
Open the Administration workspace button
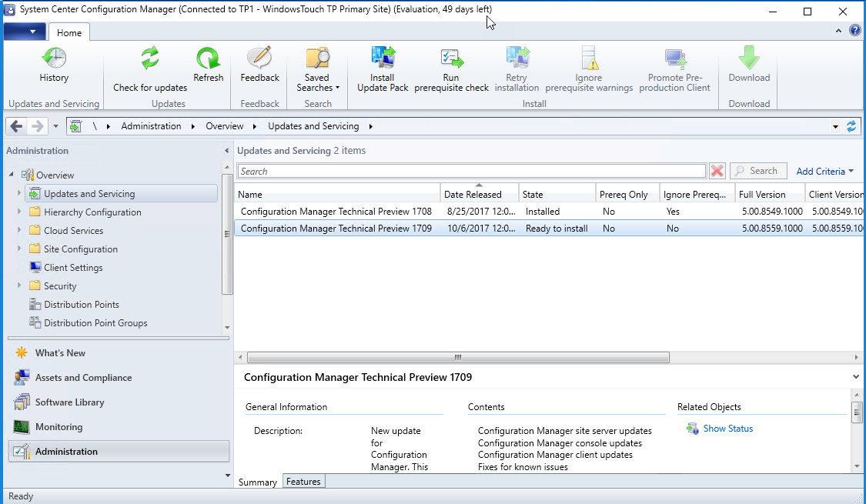(x=119, y=451)
